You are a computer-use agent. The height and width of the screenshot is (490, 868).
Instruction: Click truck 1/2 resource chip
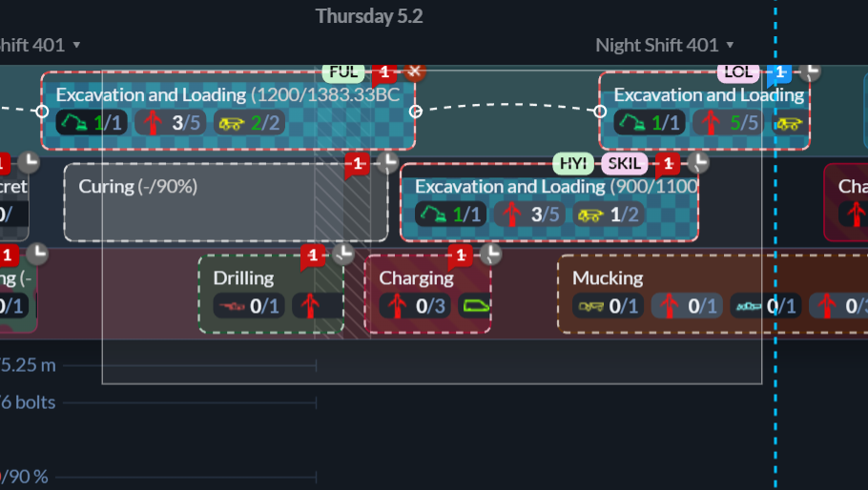[609, 214]
